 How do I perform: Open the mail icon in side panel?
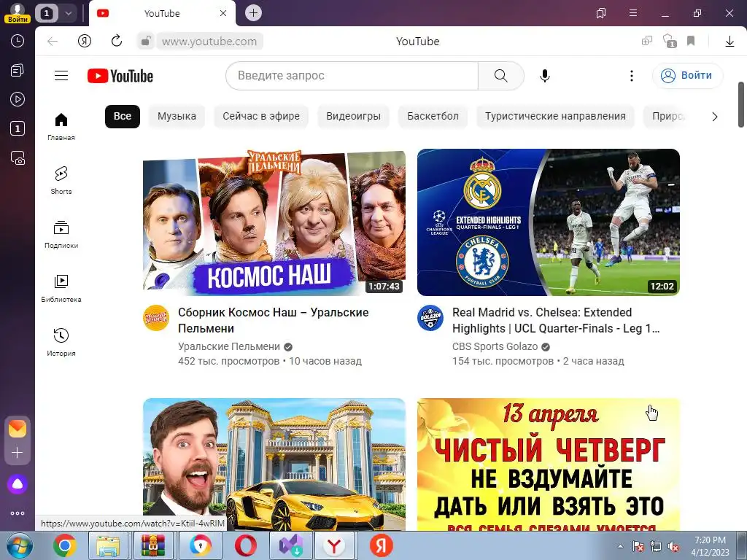pos(18,429)
